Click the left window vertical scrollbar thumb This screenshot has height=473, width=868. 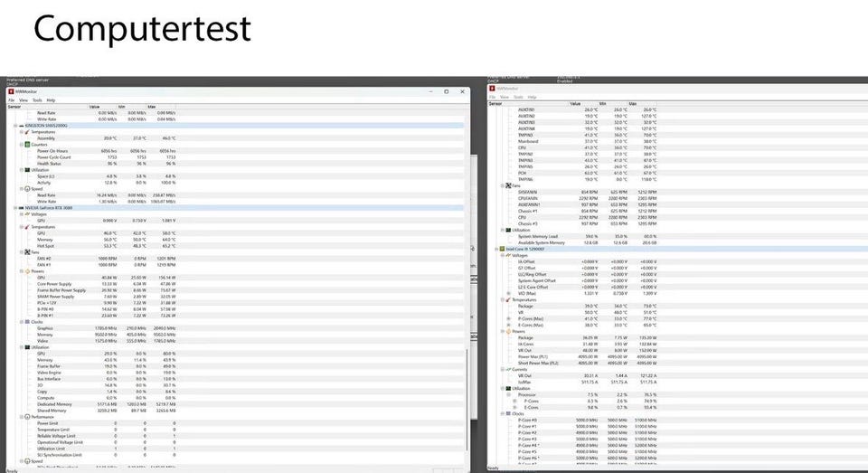click(467, 399)
